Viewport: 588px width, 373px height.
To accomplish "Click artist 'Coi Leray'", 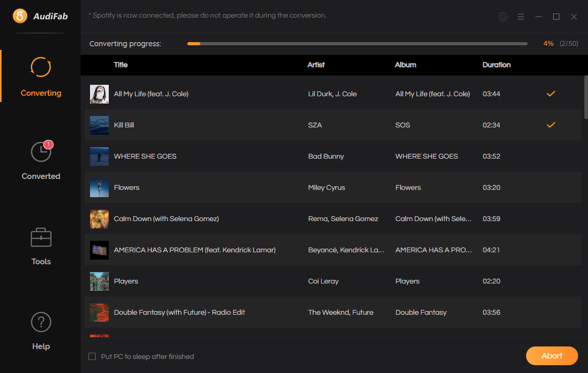I will [x=323, y=281].
